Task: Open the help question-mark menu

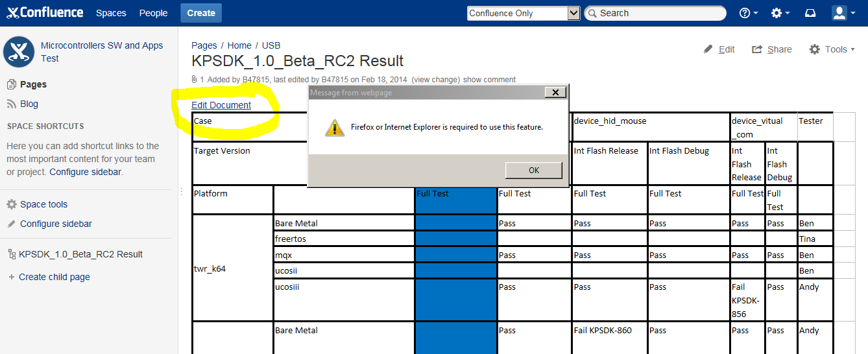Action: coord(748,13)
